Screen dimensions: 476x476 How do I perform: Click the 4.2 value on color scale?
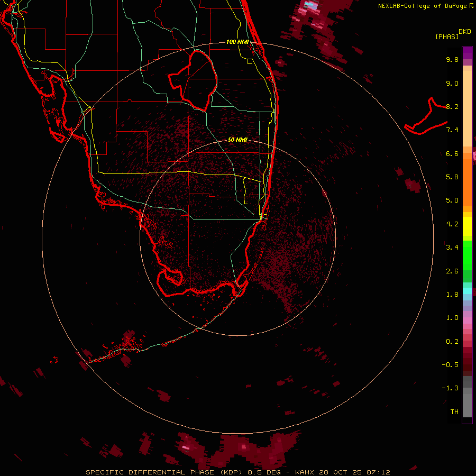click(452, 224)
